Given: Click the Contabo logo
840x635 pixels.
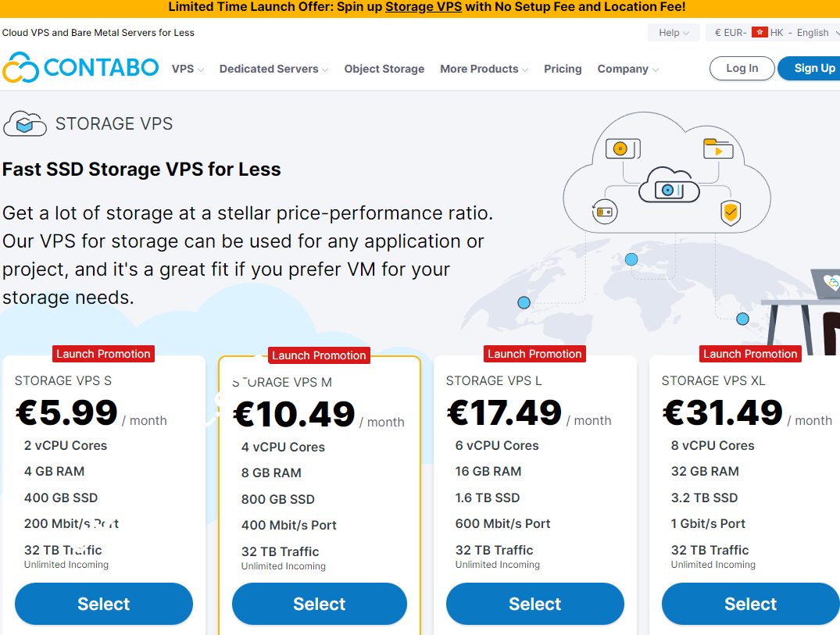Looking at the screenshot, I should [80, 68].
